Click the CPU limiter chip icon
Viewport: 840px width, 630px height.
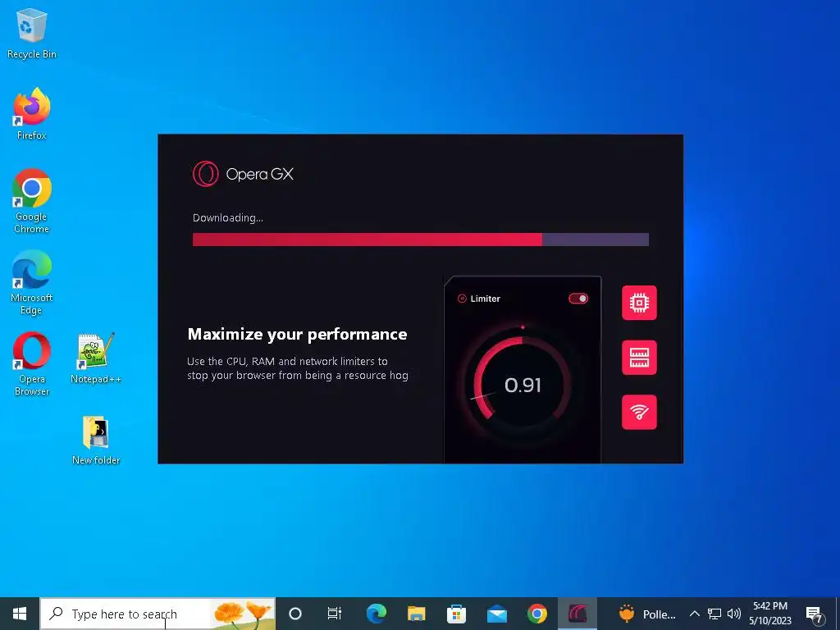(x=639, y=303)
